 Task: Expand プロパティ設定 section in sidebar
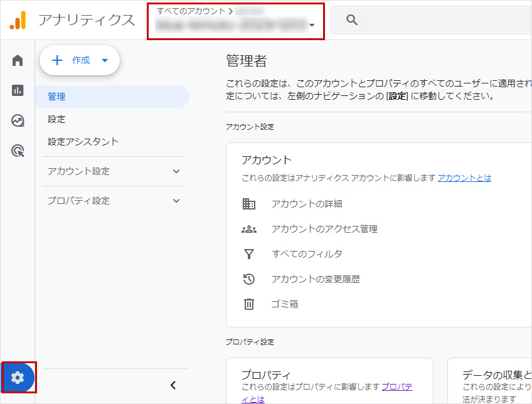(x=113, y=201)
